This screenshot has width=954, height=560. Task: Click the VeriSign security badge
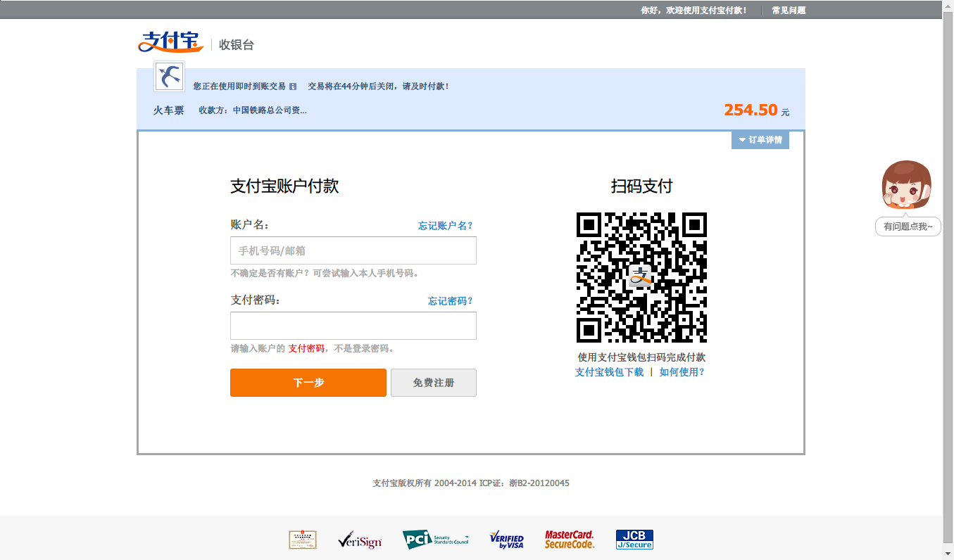pos(360,540)
